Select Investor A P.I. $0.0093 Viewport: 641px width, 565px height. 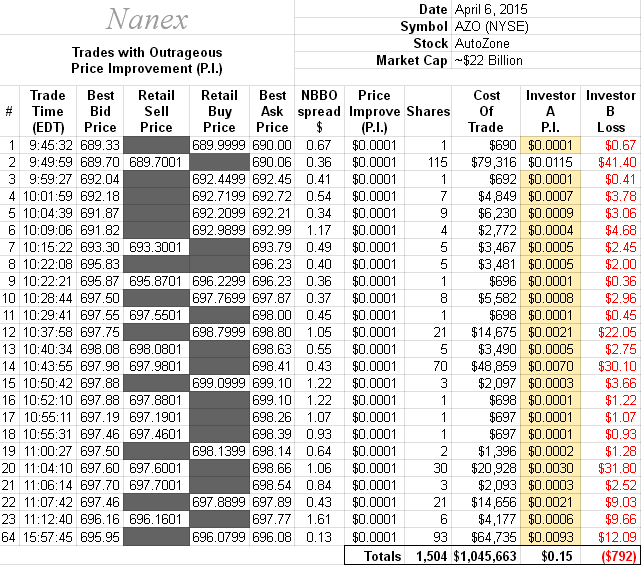(550, 537)
